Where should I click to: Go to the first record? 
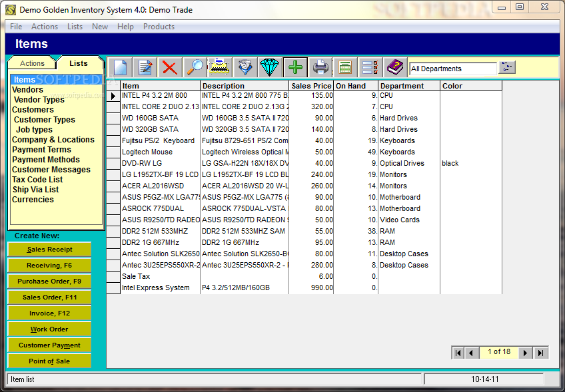click(x=458, y=353)
